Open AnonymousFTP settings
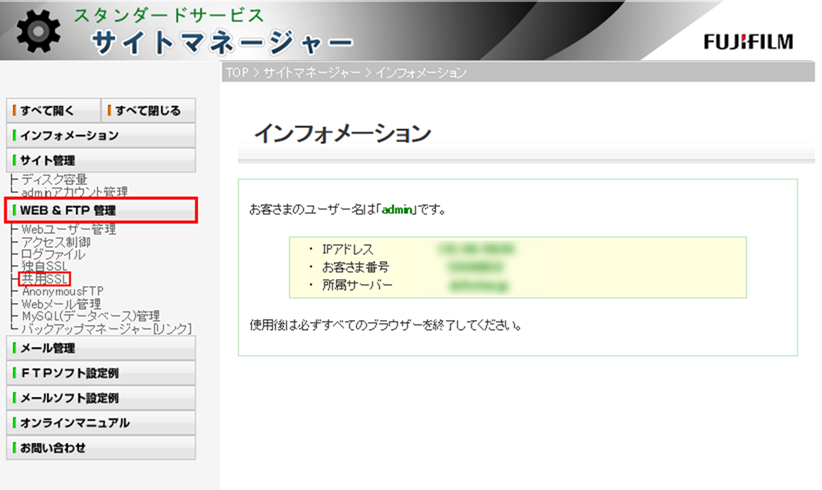Screen dimensions: 822x490 (62, 291)
